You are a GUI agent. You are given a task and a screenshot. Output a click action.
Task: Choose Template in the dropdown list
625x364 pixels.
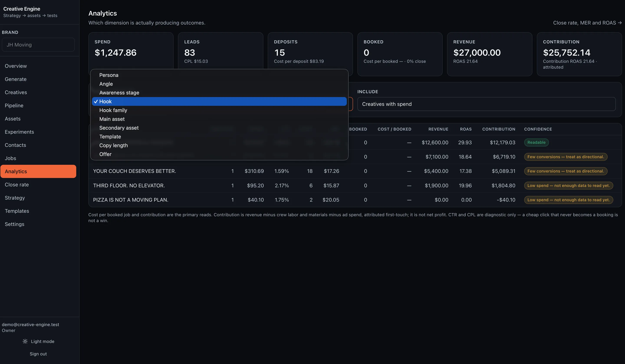coord(219,137)
